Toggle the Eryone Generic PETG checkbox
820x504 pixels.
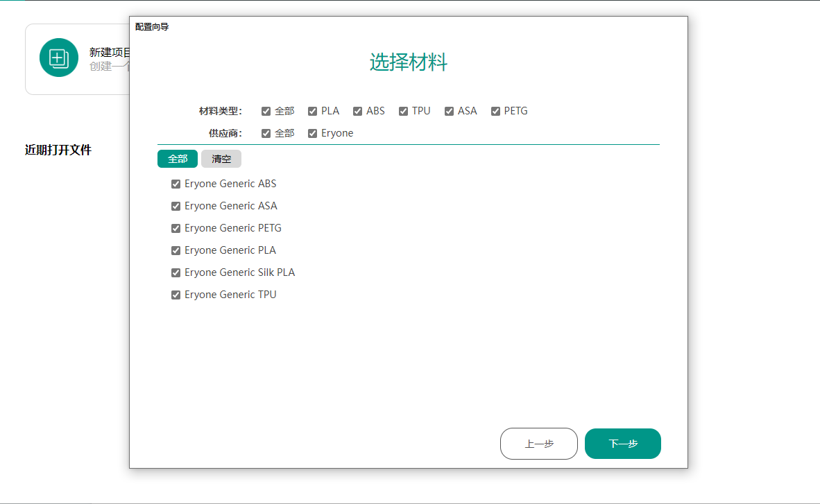[176, 228]
